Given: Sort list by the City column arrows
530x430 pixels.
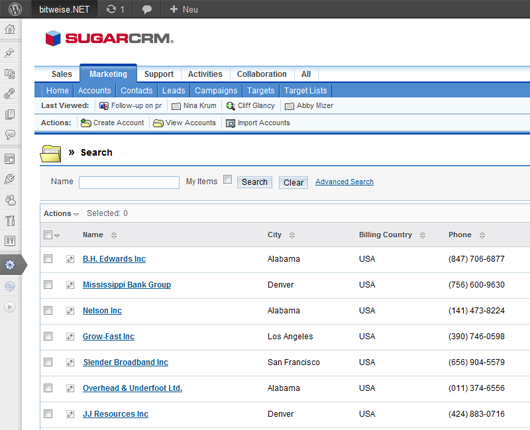Looking at the screenshot, I should pos(292,235).
